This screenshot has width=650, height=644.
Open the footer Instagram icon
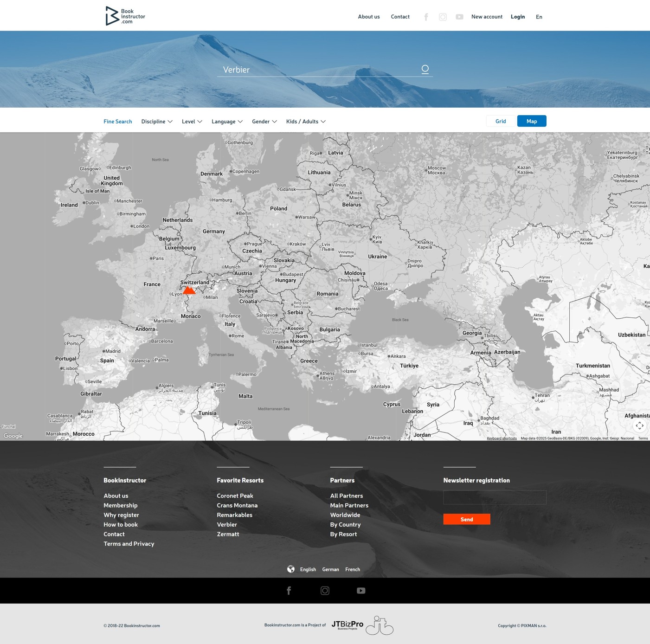coord(325,591)
